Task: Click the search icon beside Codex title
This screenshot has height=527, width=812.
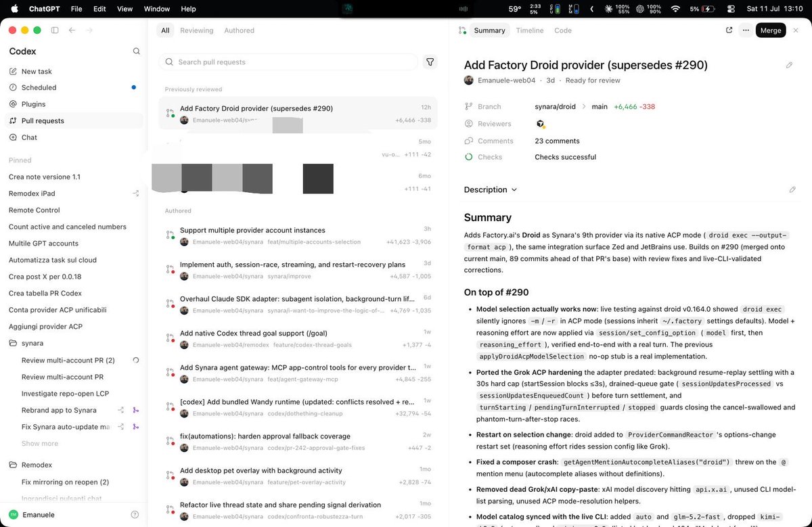Action: (x=137, y=51)
